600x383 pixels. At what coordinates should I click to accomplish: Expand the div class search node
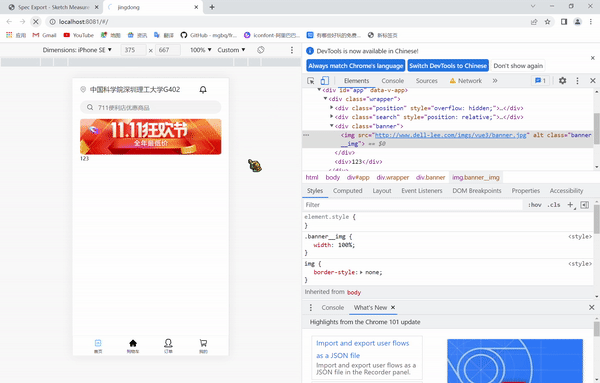coord(332,117)
